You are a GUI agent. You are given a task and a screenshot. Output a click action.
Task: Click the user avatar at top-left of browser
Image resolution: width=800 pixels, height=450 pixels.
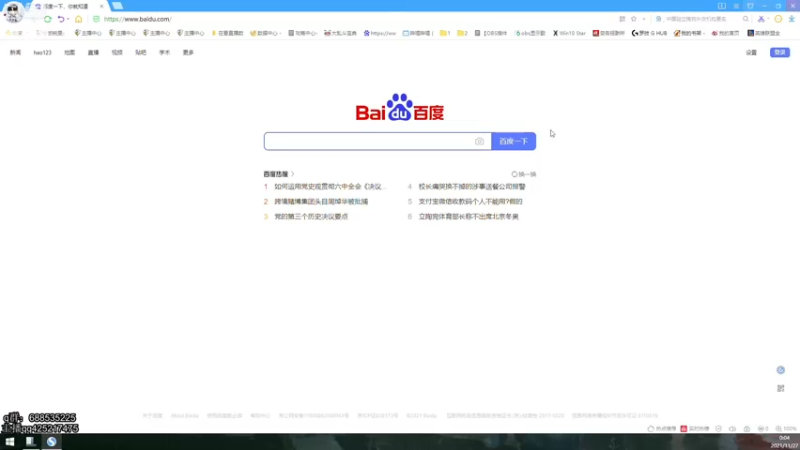(x=13, y=12)
